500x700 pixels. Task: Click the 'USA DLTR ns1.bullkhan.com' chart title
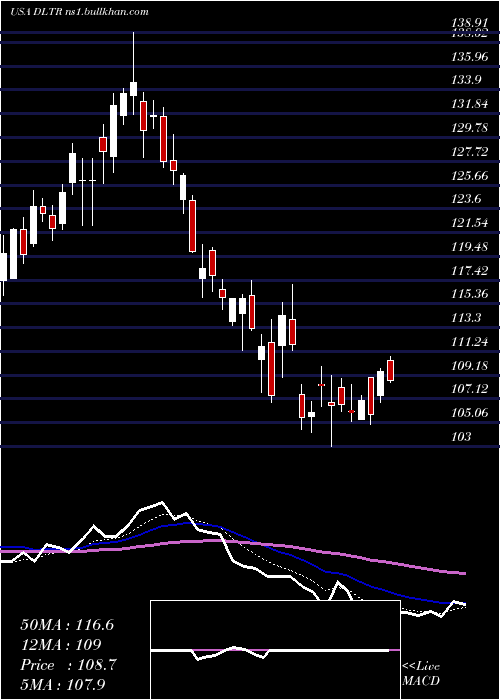point(79,12)
